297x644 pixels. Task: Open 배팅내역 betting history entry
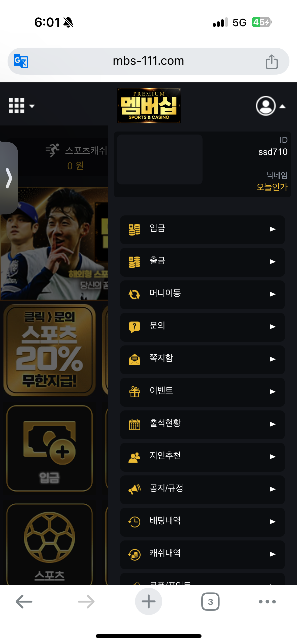coord(202,522)
